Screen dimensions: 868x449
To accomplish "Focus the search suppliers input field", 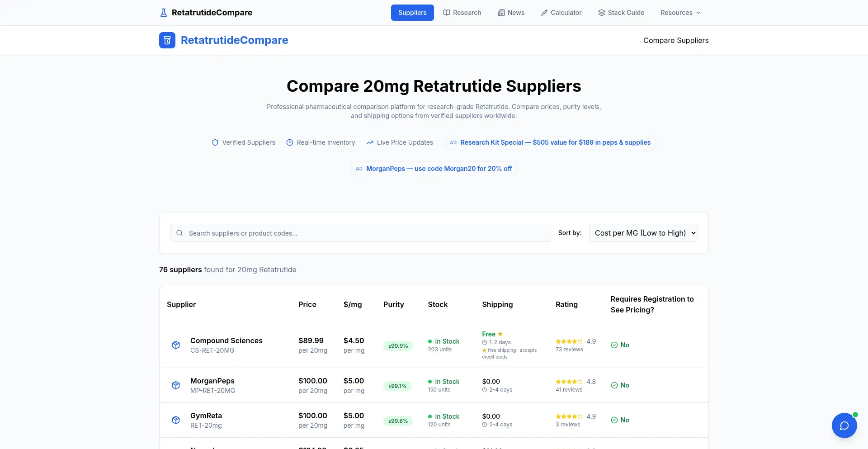I will [361, 233].
